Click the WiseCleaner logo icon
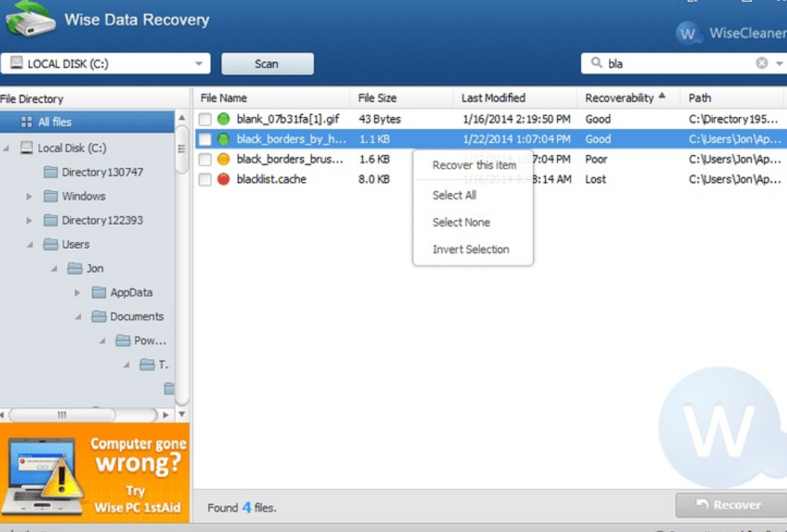 687,33
